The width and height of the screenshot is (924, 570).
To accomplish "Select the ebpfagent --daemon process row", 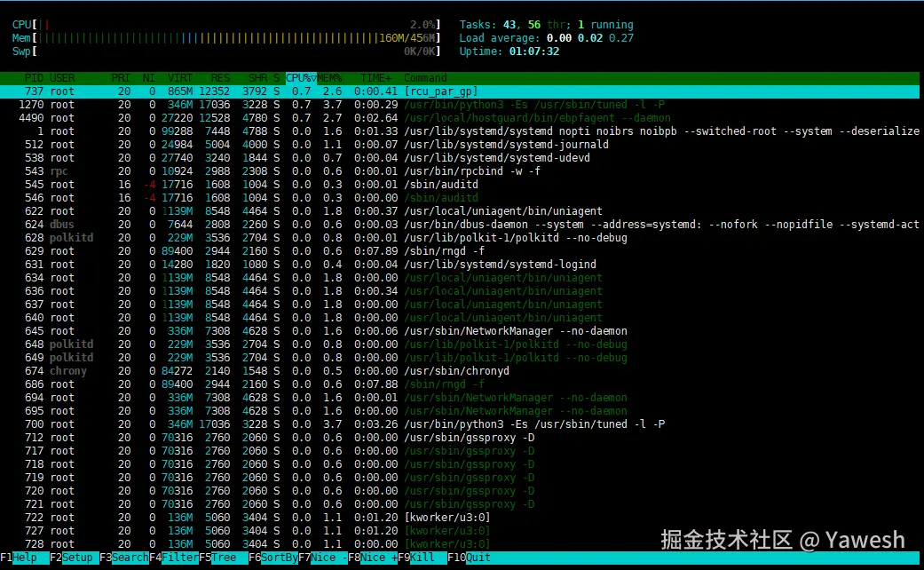I will 460,118.
